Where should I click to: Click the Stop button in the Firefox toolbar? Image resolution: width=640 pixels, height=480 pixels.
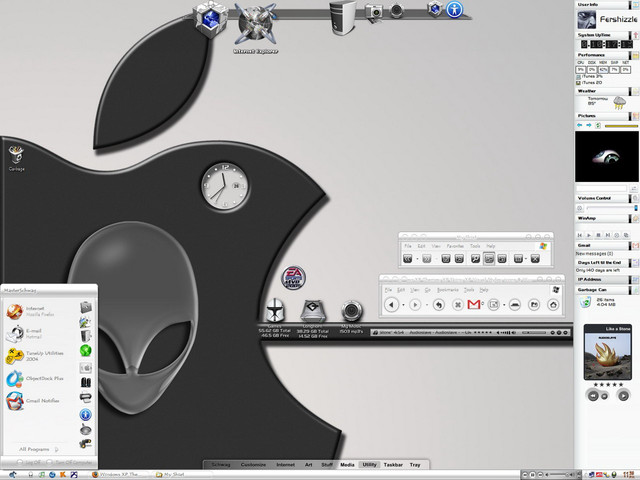point(458,305)
